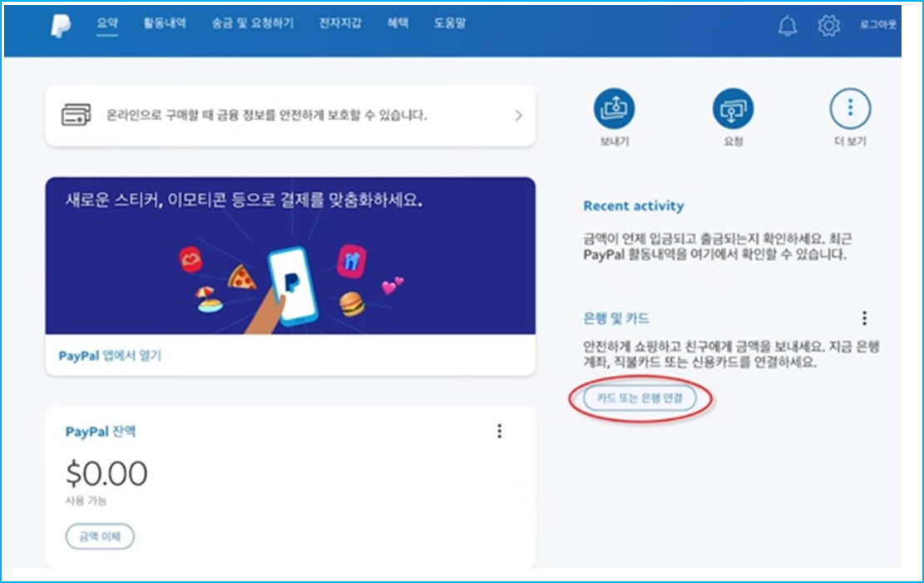Open the 도움말 help tab
Screen dimensions: 924x583
pyautogui.click(x=450, y=23)
